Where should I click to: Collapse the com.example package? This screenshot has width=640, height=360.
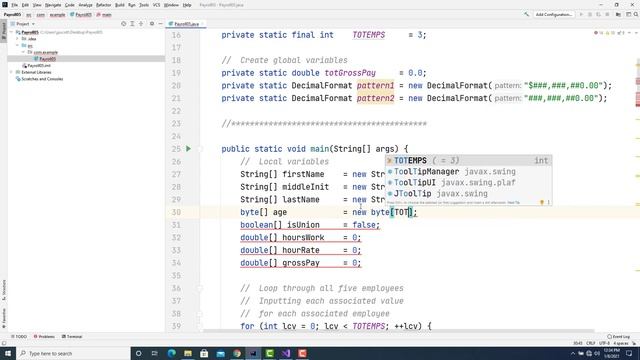pos(23,52)
